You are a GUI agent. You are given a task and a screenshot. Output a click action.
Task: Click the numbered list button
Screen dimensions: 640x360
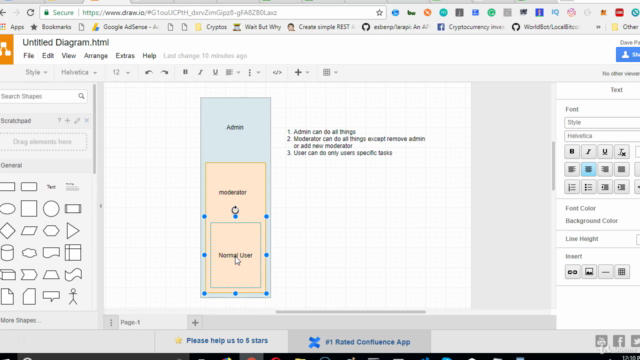point(572,187)
